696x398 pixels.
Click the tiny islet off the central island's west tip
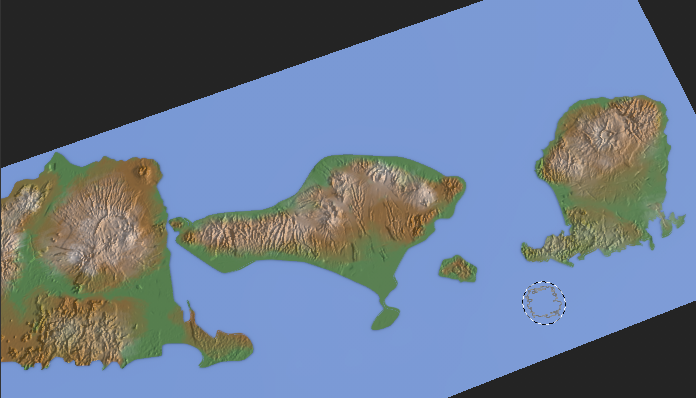pyautogui.click(x=176, y=223)
